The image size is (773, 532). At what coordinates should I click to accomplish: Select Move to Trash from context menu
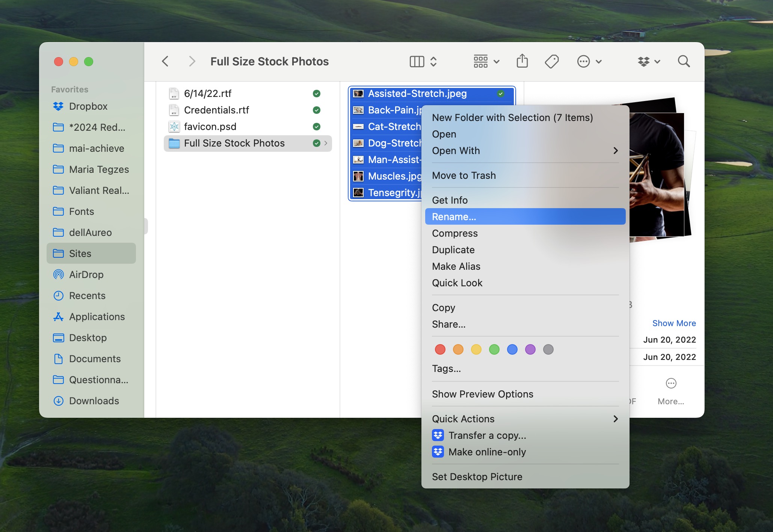pyautogui.click(x=463, y=175)
